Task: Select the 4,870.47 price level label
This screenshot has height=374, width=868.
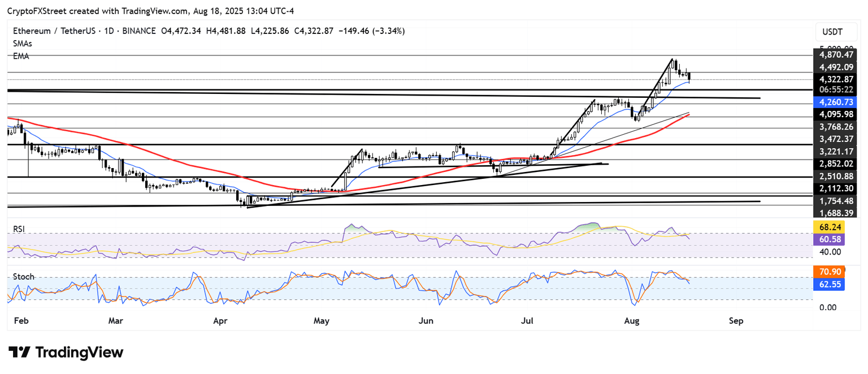Action: [836, 55]
